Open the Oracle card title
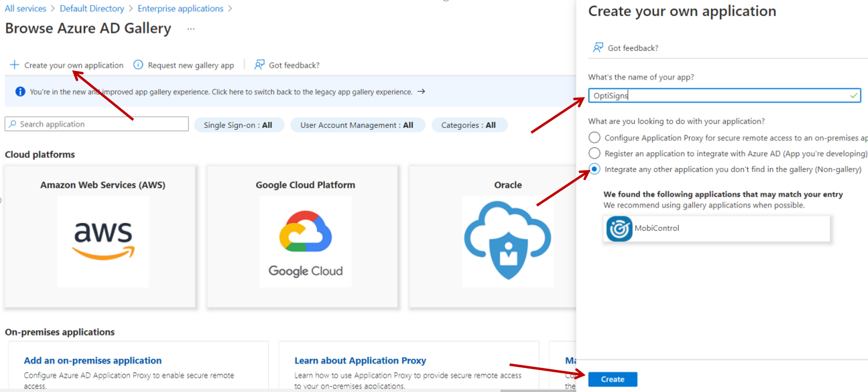This screenshot has height=392, width=868. (x=508, y=185)
